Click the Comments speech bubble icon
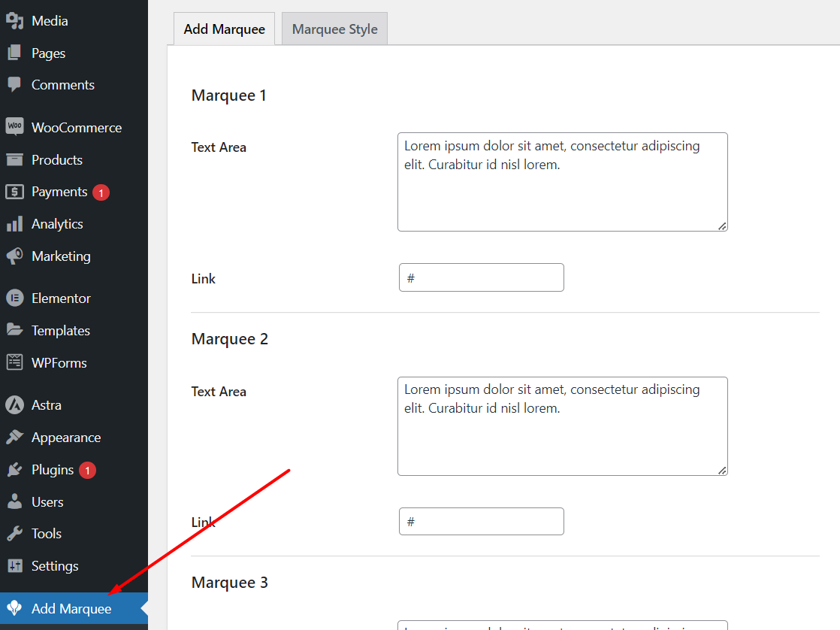This screenshot has width=840, height=630. (14, 85)
